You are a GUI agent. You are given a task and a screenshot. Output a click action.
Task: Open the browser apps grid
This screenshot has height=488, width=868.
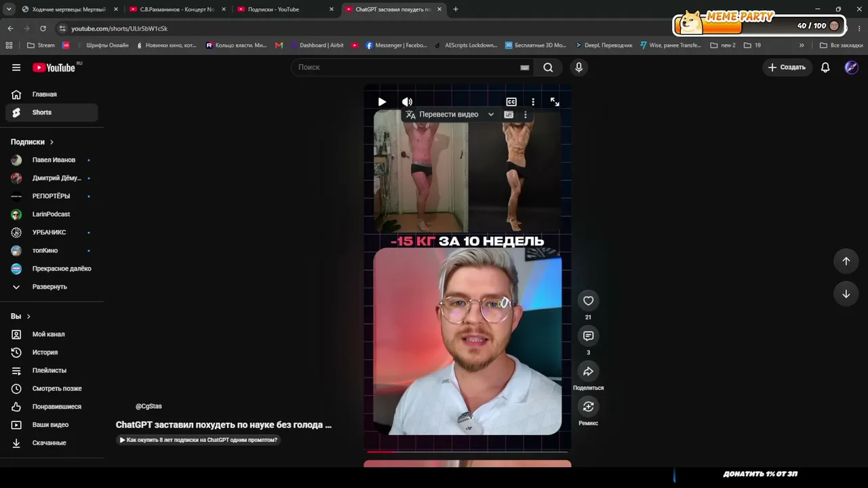(9, 45)
